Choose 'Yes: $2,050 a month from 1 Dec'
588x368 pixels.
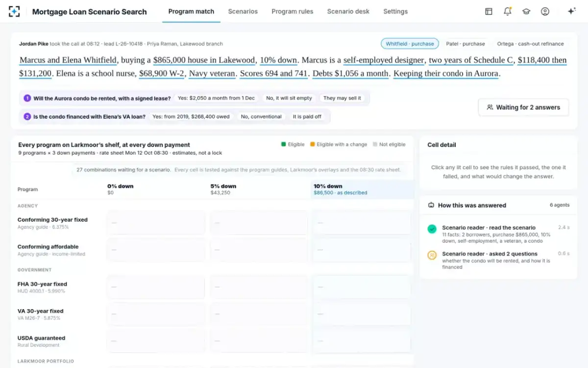pos(216,98)
